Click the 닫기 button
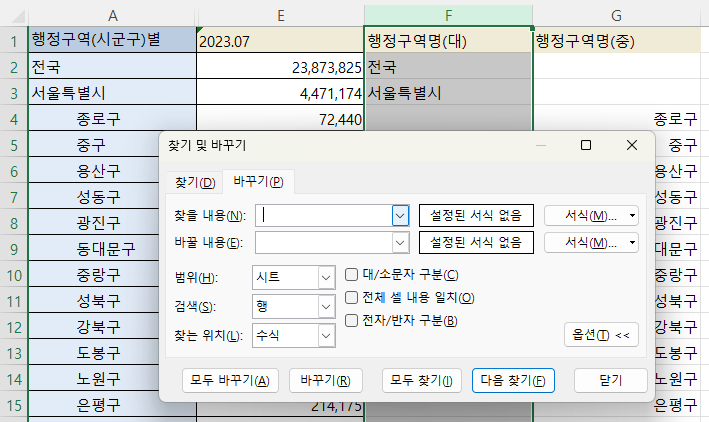Viewport: 709px width, 422px height. pyautogui.click(x=611, y=380)
